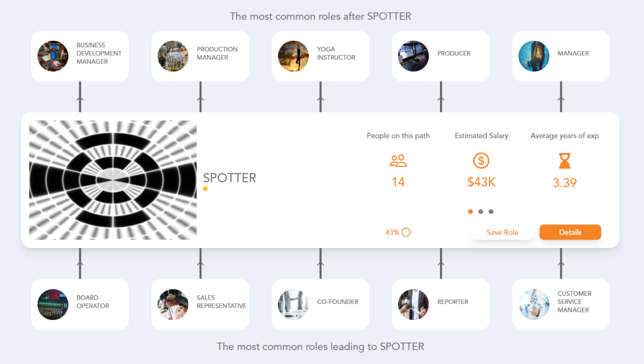Open the Yoga Instructor role thumbnail image
Screen dimensions: 644x364
(x=293, y=56)
